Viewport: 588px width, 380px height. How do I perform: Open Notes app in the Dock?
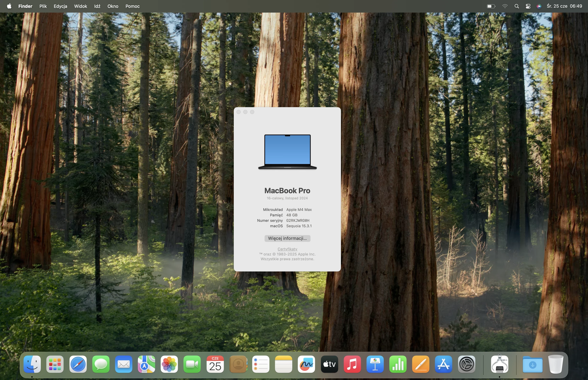pyautogui.click(x=284, y=364)
